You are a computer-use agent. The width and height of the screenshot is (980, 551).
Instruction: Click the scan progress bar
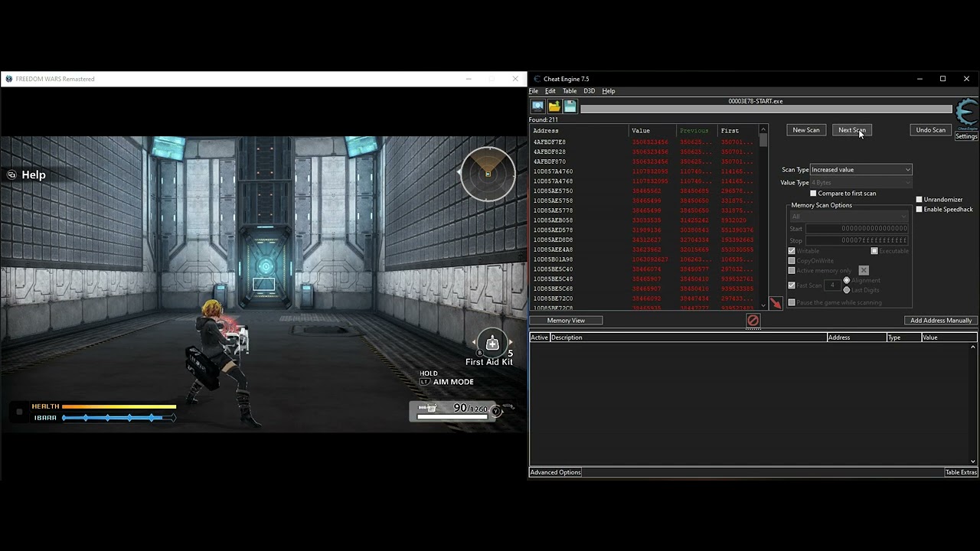click(x=766, y=109)
